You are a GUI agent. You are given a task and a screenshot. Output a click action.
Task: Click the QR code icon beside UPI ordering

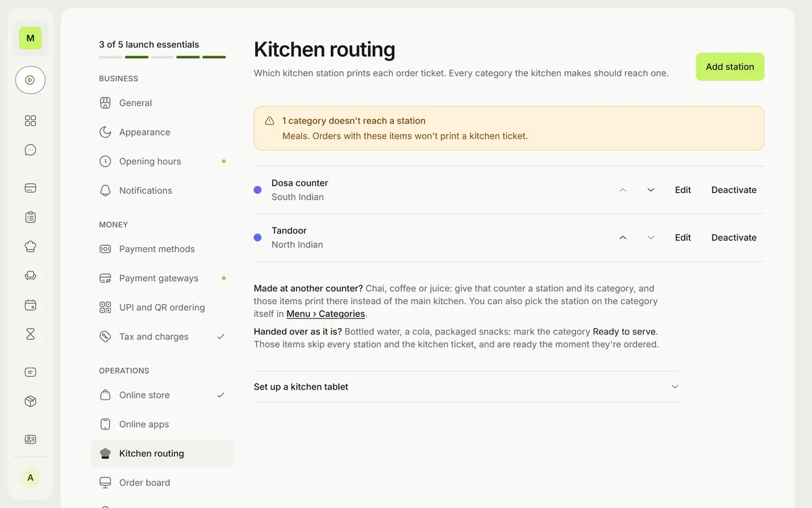click(105, 308)
